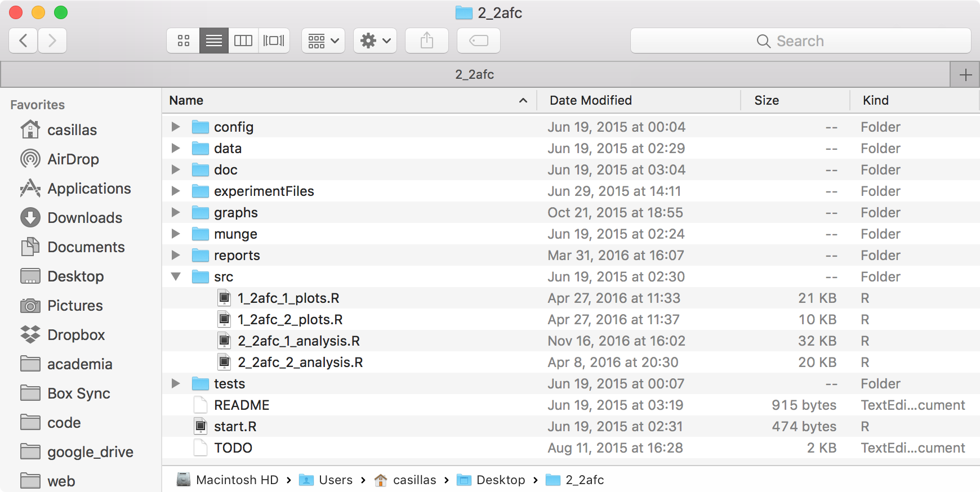Collapse the src folder
980x492 pixels.
[x=176, y=276]
